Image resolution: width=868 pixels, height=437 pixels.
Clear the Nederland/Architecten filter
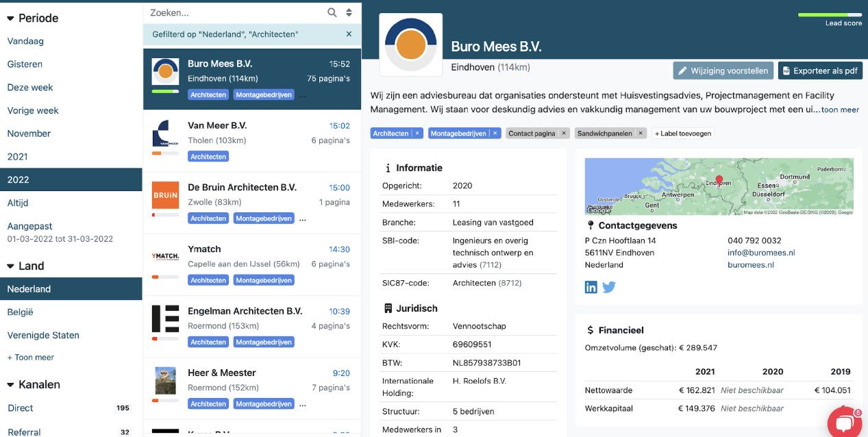click(x=349, y=34)
